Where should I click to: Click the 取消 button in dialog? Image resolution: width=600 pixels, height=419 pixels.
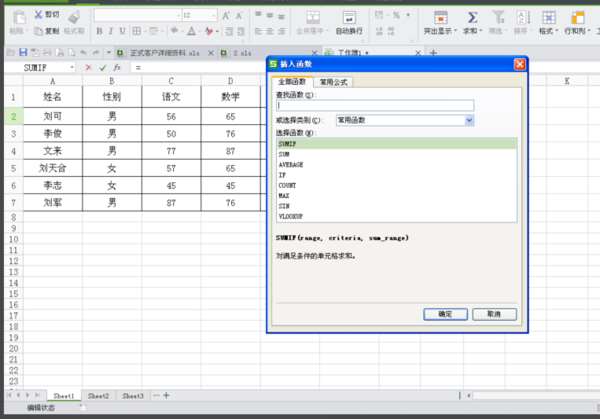(x=494, y=314)
